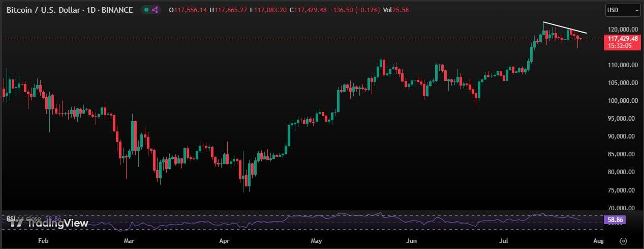Click the RSI 14 close indicator label

24,218
